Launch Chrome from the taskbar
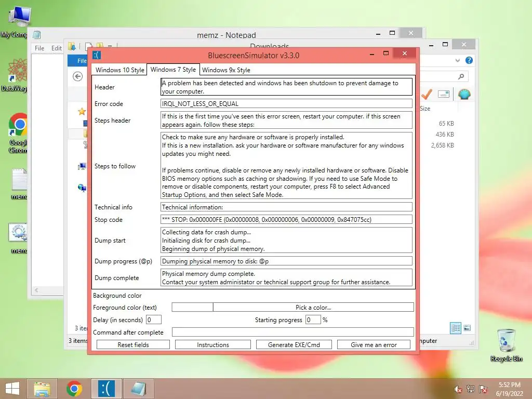This screenshot has height=399, width=532. pos(74,389)
